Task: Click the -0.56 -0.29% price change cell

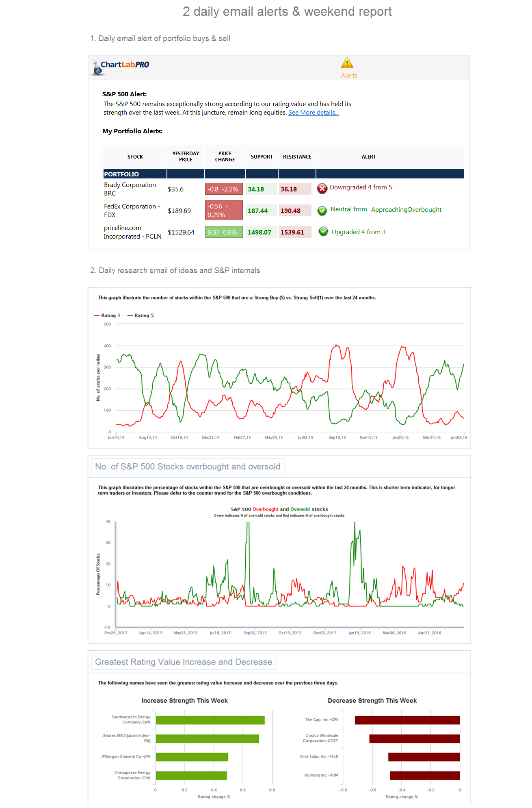Action: coord(224,211)
